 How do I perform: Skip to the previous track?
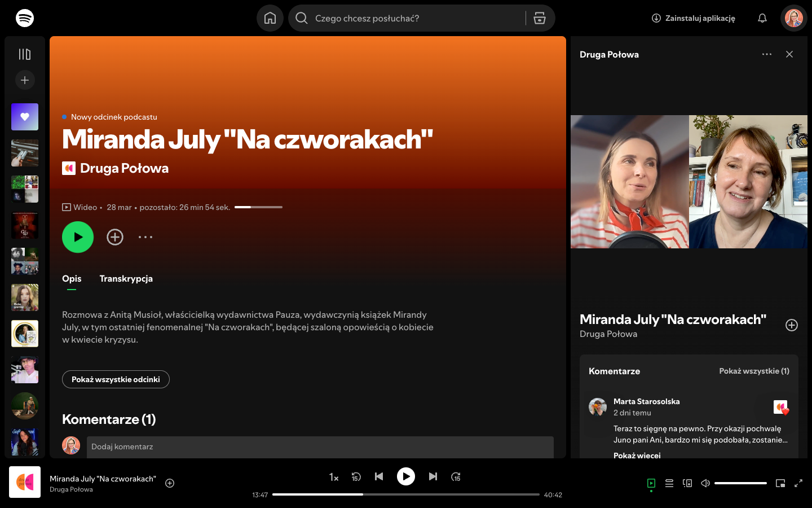(379, 477)
